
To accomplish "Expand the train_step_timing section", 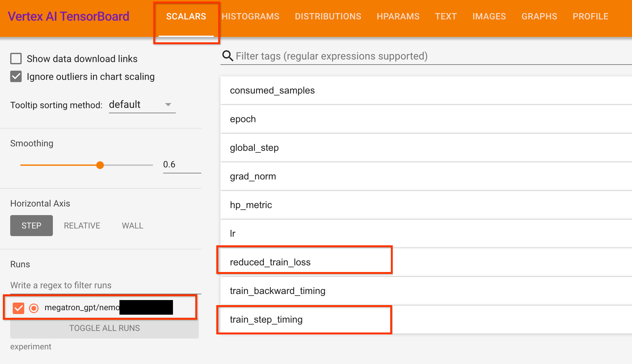I will click(266, 319).
